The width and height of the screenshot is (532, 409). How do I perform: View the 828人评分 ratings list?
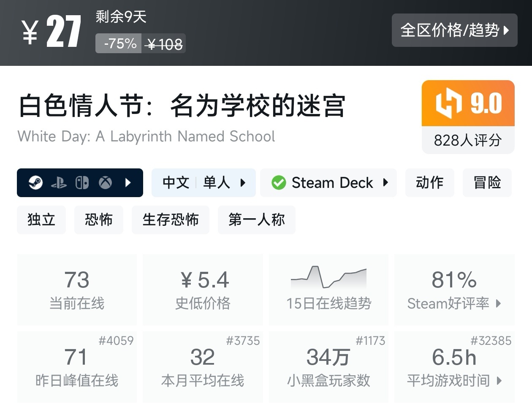point(468,140)
